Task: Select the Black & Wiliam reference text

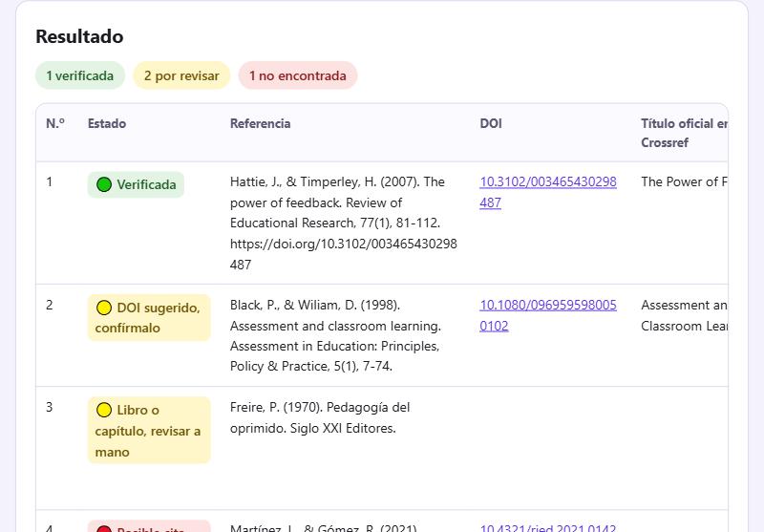Action: click(336, 335)
